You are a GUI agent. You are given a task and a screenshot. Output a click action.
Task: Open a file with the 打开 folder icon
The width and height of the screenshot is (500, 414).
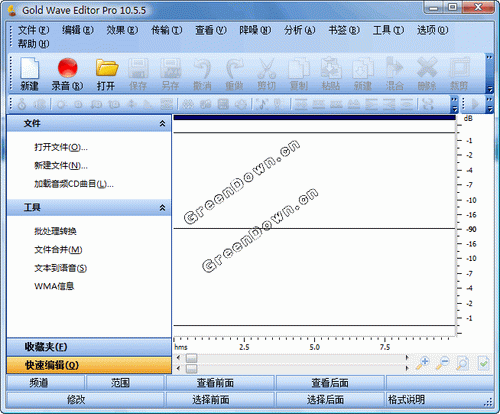pyautogui.click(x=106, y=74)
